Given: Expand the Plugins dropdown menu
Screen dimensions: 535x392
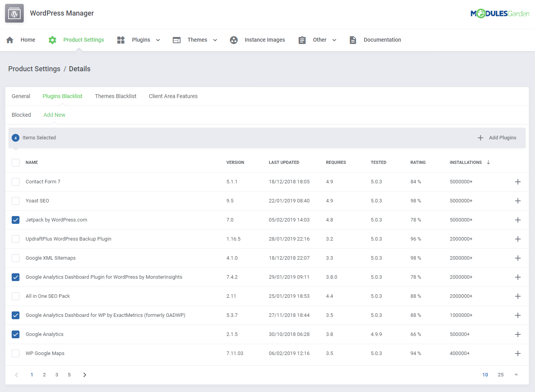Looking at the screenshot, I should coord(158,40).
